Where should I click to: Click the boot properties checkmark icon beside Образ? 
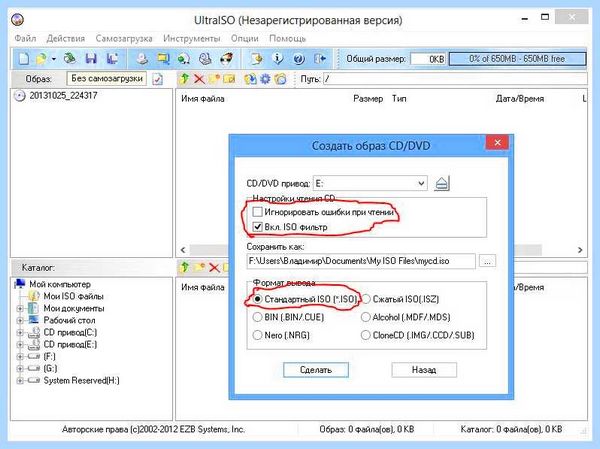[157, 79]
